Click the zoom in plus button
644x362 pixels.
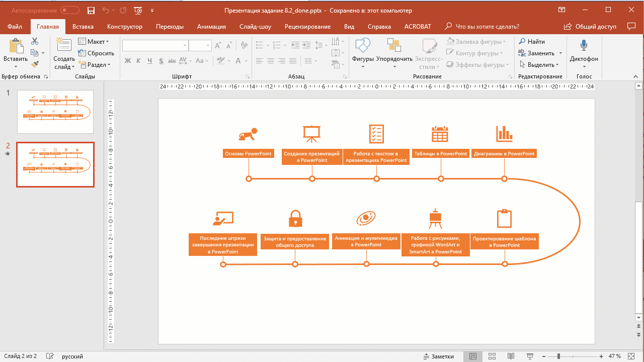click(601, 356)
